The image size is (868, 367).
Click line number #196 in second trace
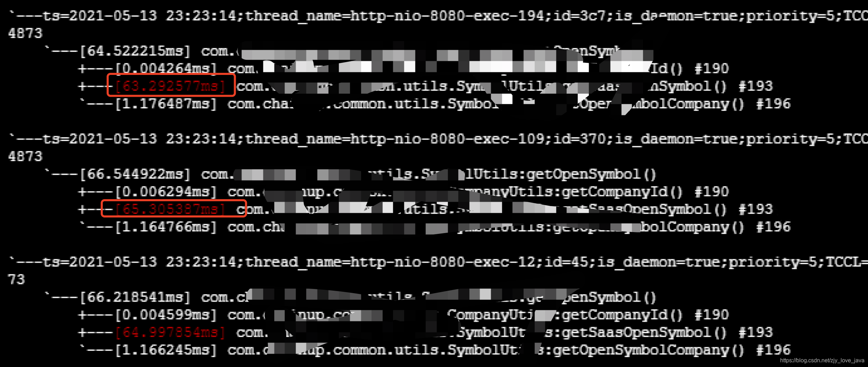(773, 227)
